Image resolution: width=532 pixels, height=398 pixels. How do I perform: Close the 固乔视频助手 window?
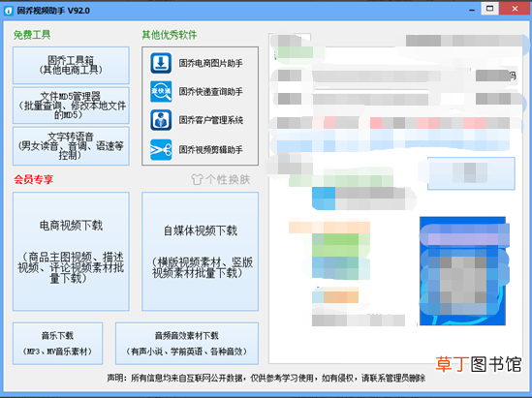515,9
